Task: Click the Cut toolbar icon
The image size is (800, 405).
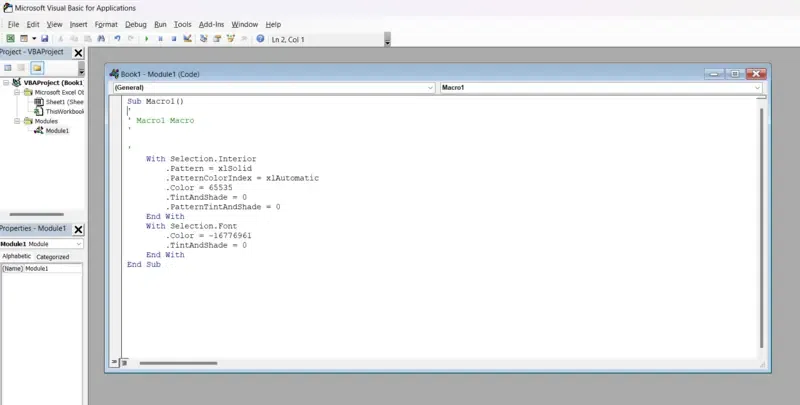Action: 60,39
